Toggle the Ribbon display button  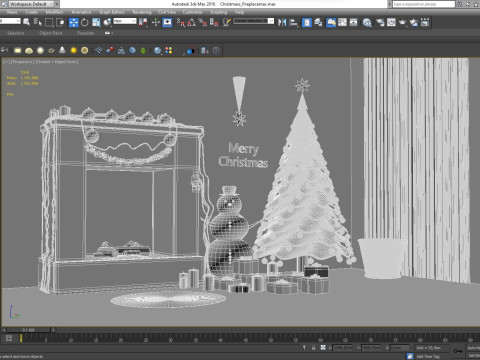(331, 22)
